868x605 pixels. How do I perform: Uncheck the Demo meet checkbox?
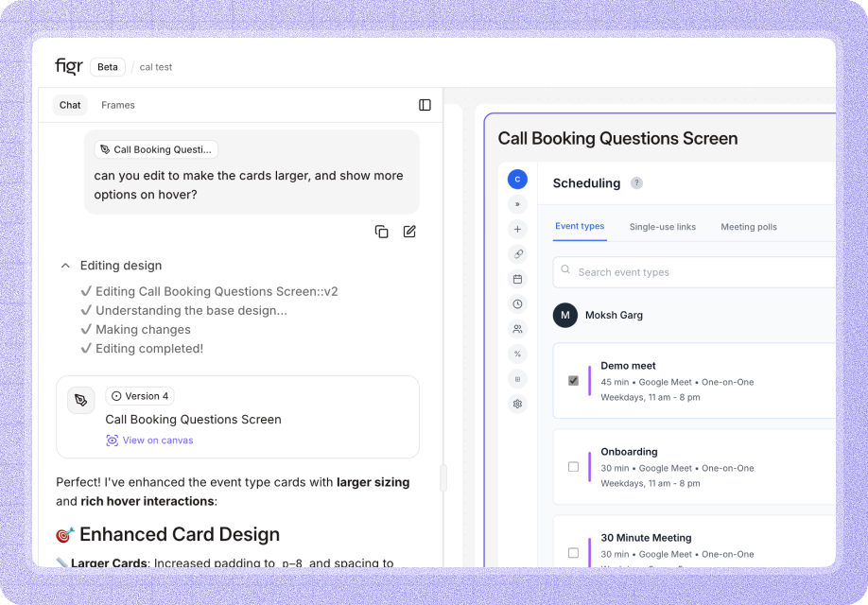click(574, 381)
